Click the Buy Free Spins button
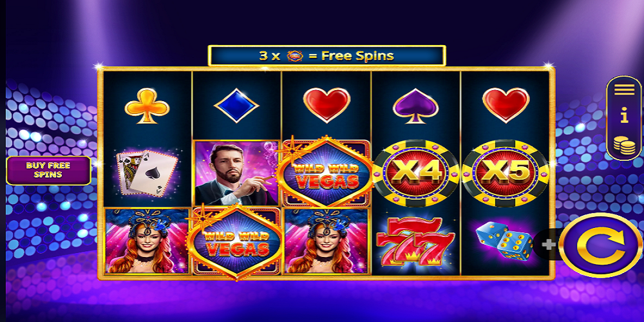Viewport: 644px width, 322px height. (48, 170)
